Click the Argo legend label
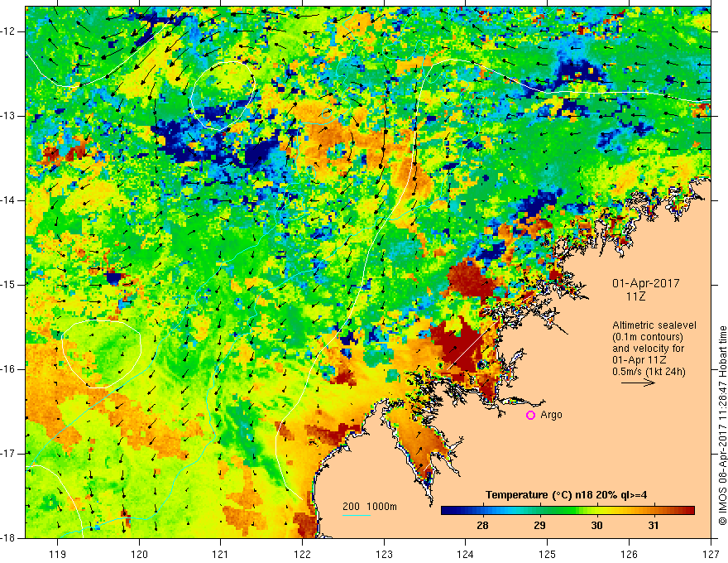Image resolution: width=728 pixels, height=563 pixels. pyautogui.click(x=551, y=415)
